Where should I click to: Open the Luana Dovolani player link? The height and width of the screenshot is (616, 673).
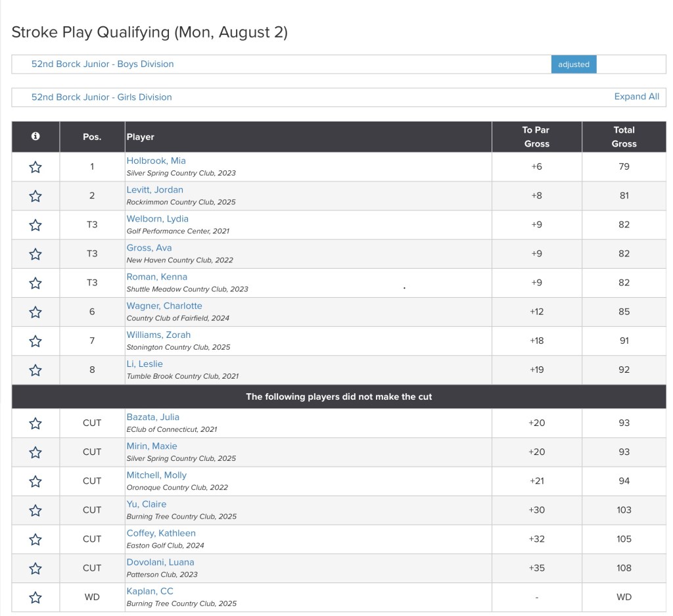160,562
